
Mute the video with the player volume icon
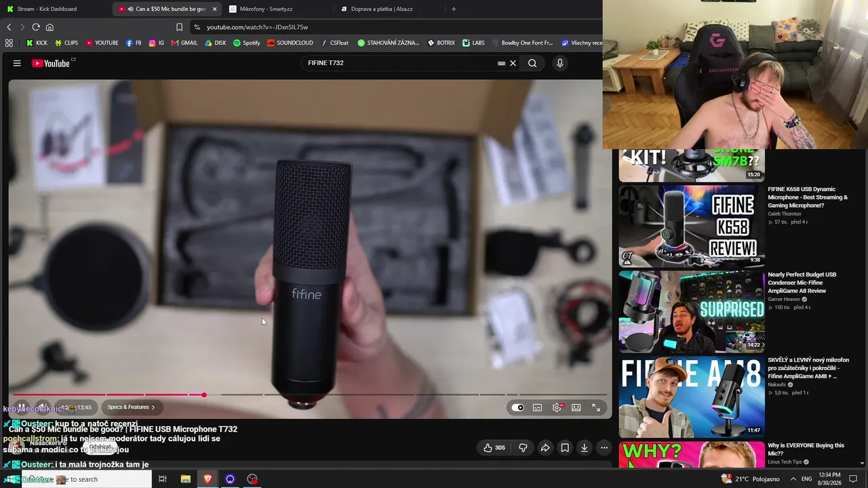point(42,407)
